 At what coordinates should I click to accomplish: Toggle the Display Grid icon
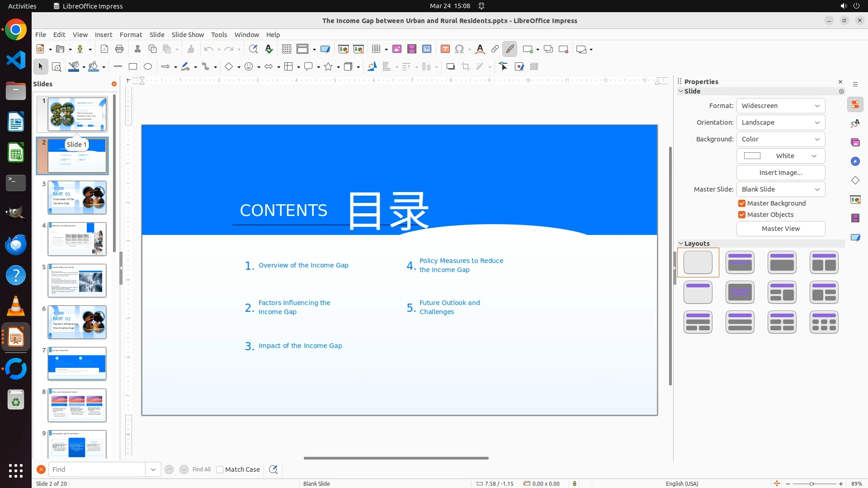pyautogui.click(x=286, y=49)
